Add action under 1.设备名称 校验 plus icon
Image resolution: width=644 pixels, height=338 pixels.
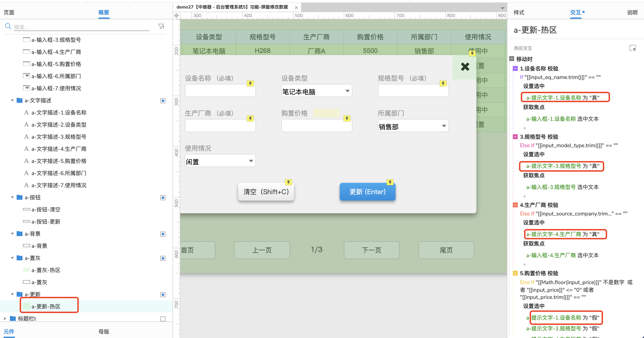pyautogui.click(x=524, y=128)
